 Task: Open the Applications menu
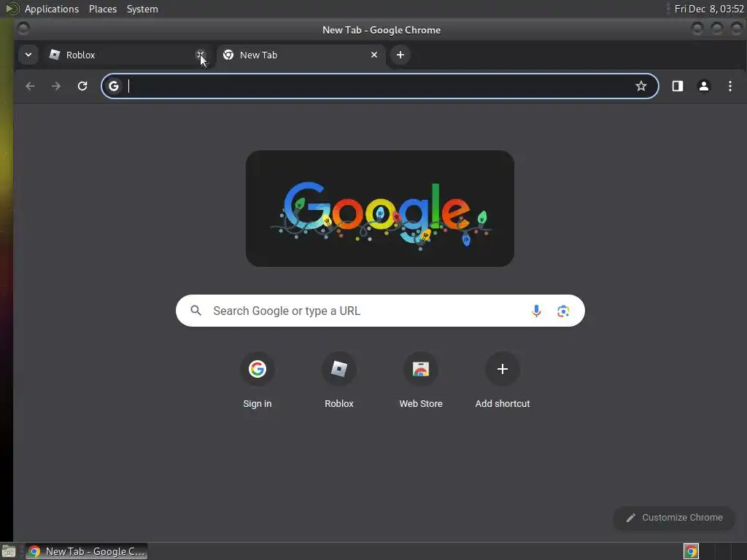[x=52, y=9]
